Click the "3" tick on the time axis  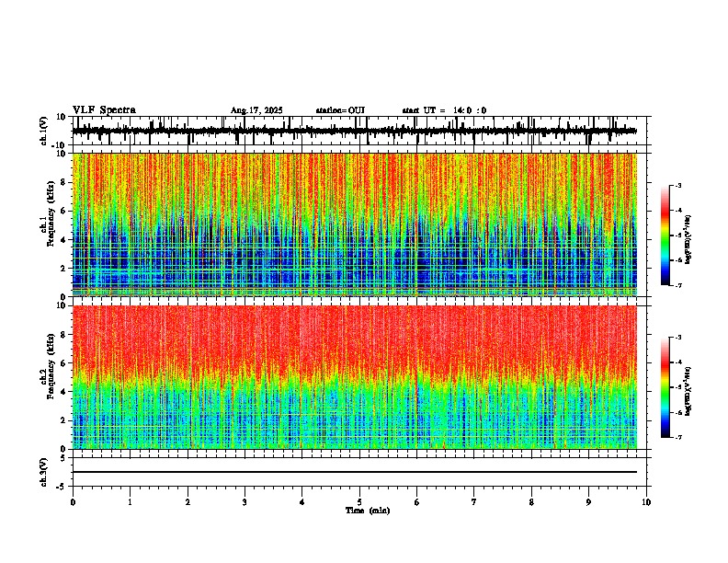tap(245, 502)
